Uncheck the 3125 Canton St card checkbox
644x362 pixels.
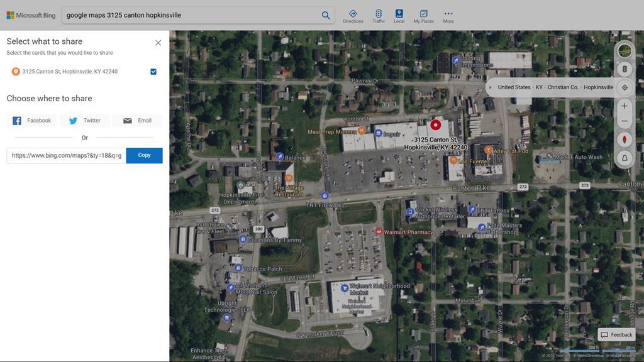coord(153,72)
